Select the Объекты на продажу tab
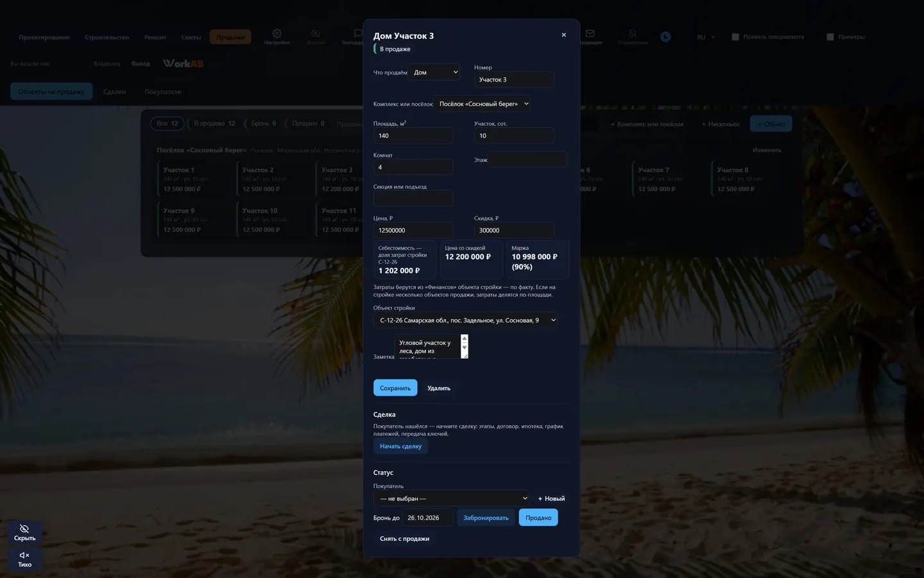The image size is (924, 578). click(51, 92)
